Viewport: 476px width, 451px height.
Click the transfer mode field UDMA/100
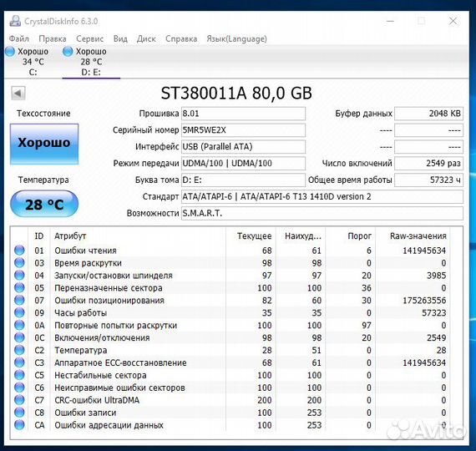[x=243, y=164]
